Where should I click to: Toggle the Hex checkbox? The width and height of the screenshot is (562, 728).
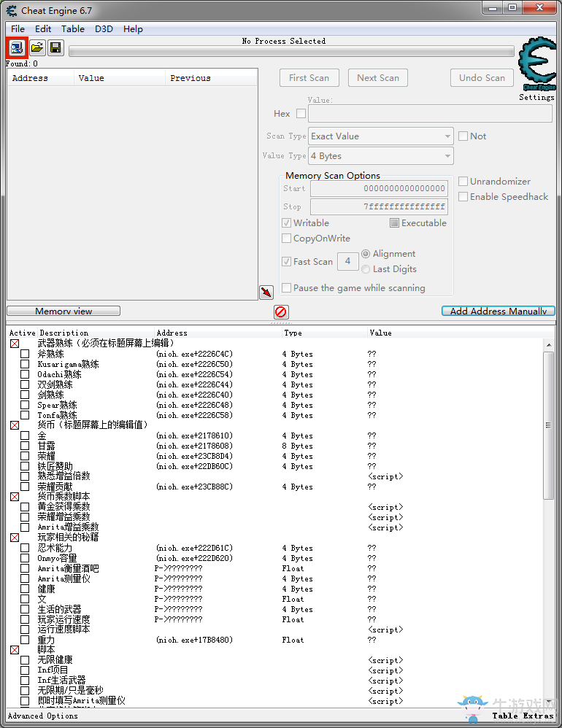coord(301,113)
